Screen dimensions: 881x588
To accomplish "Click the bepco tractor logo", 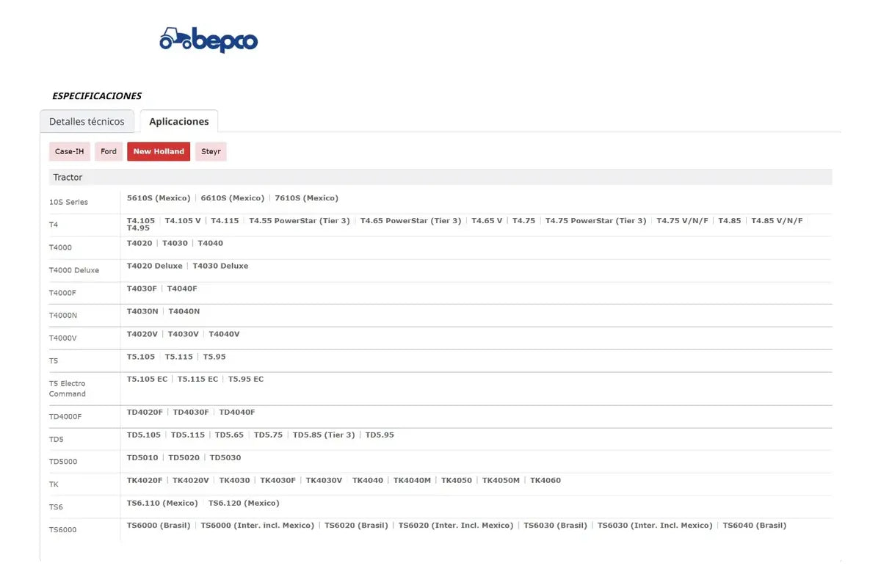I will (209, 40).
